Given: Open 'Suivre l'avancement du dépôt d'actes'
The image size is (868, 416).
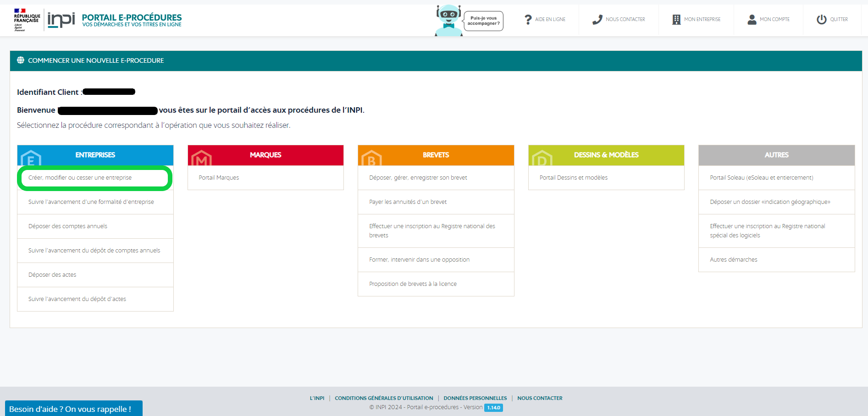Looking at the screenshot, I should point(95,299).
